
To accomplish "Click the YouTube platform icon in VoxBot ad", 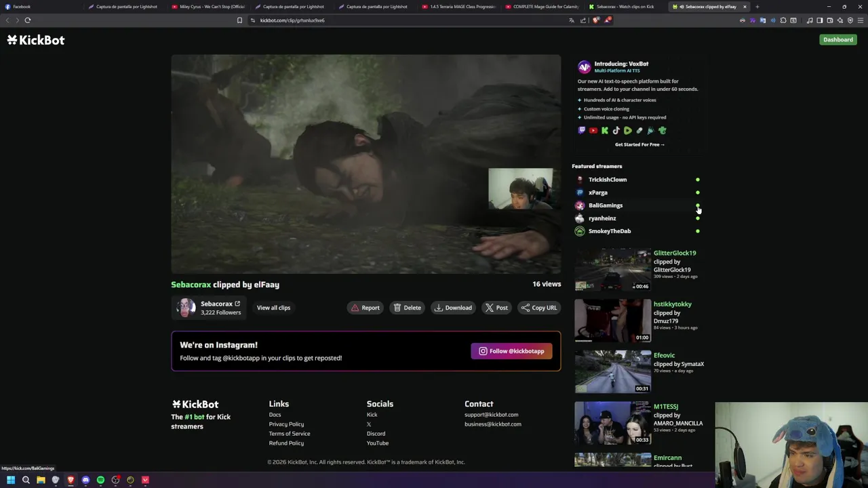I will point(593,131).
